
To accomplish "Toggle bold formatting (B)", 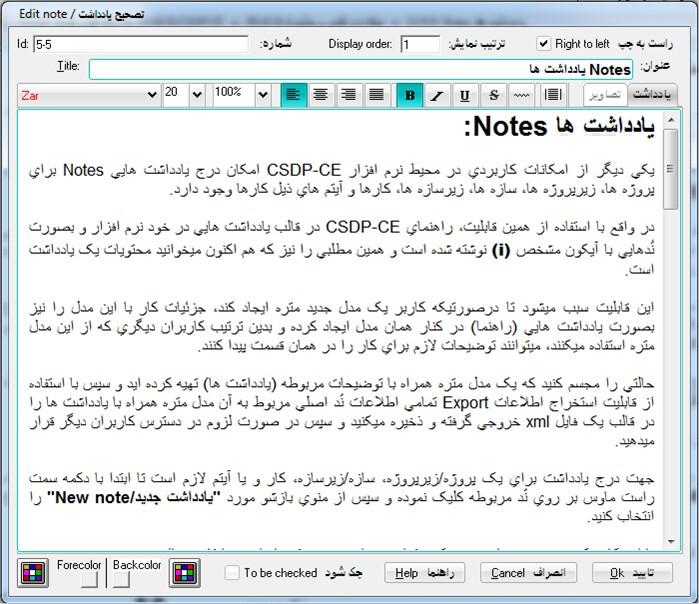I will pyautogui.click(x=410, y=95).
